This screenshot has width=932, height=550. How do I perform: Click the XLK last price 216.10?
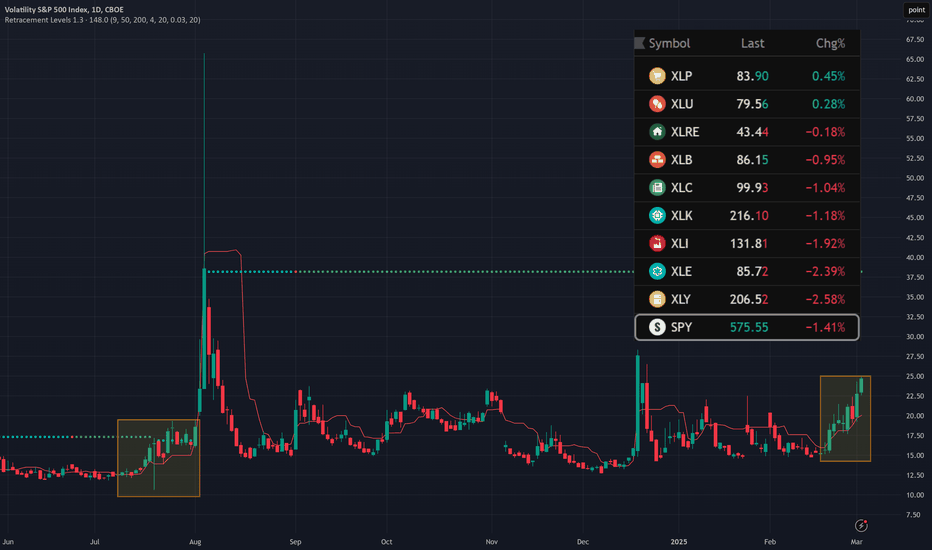[749, 216]
